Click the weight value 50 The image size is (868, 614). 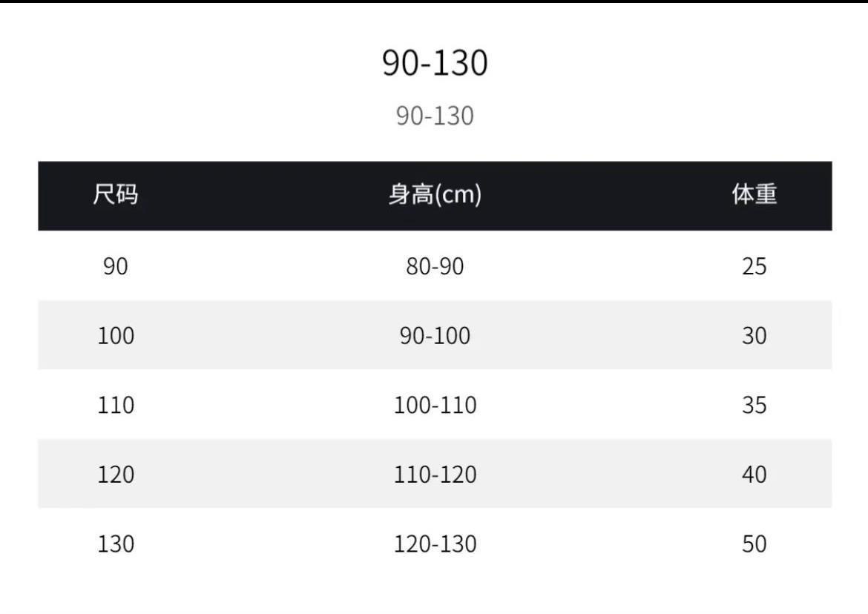tap(754, 544)
